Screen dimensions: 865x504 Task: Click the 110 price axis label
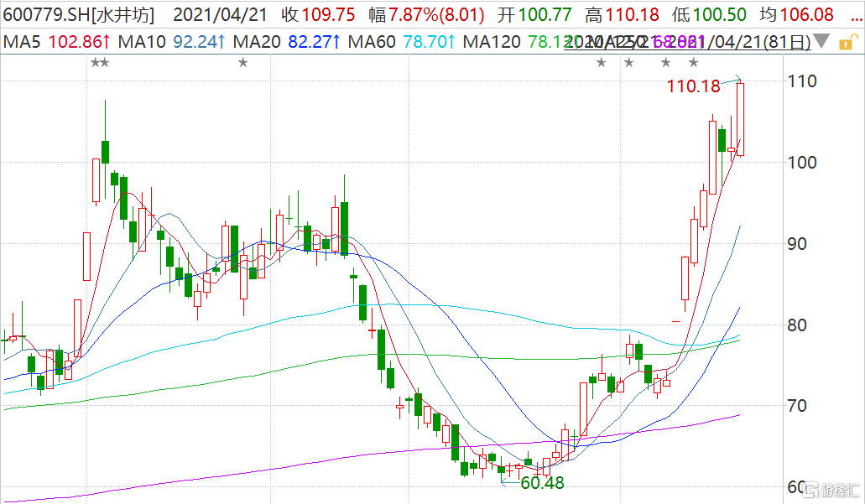click(802, 81)
